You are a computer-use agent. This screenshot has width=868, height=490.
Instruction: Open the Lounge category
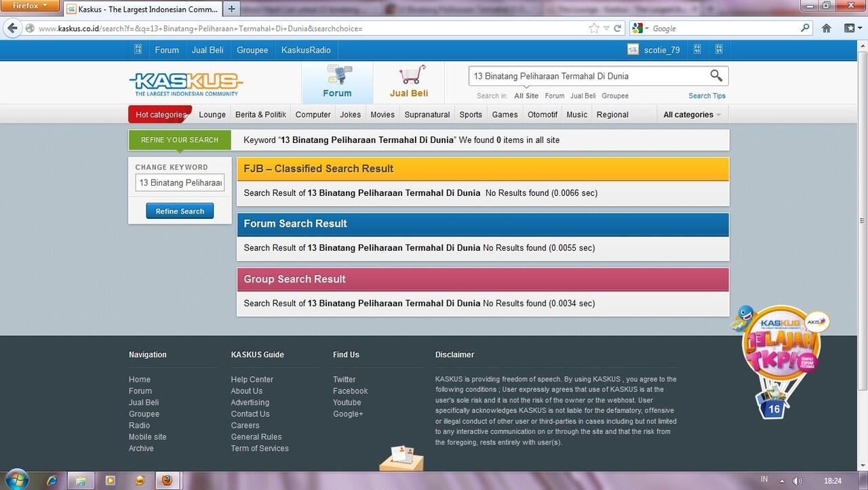[x=212, y=115]
